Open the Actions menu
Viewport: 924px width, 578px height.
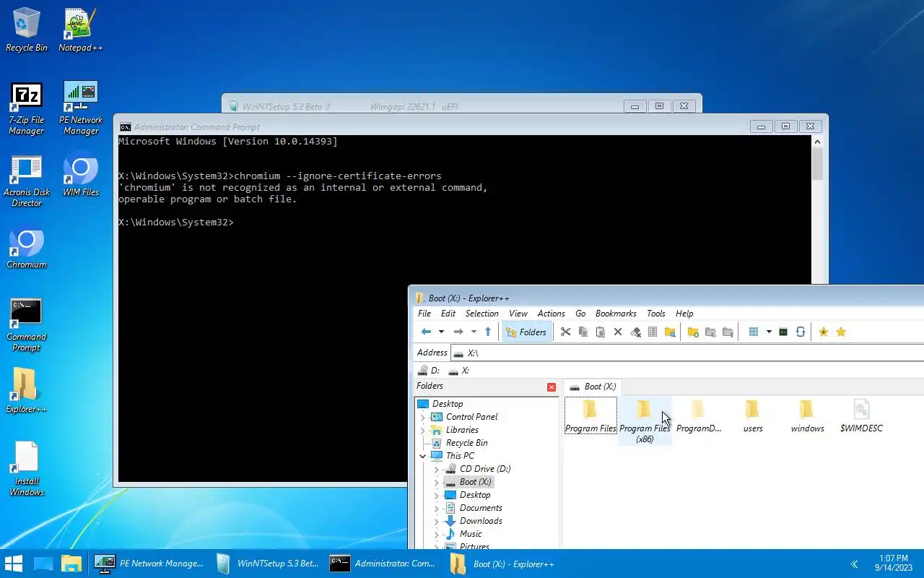pyautogui.click(x=551, y=314)
